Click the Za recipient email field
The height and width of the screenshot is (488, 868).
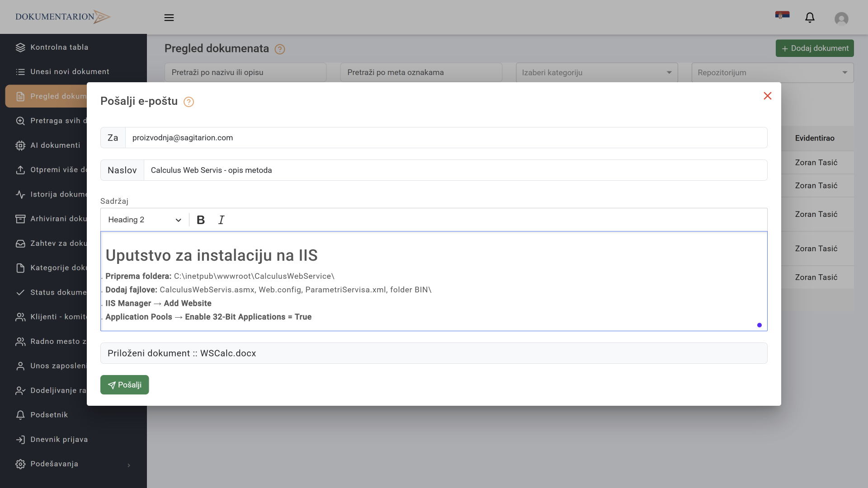(445, 138)
